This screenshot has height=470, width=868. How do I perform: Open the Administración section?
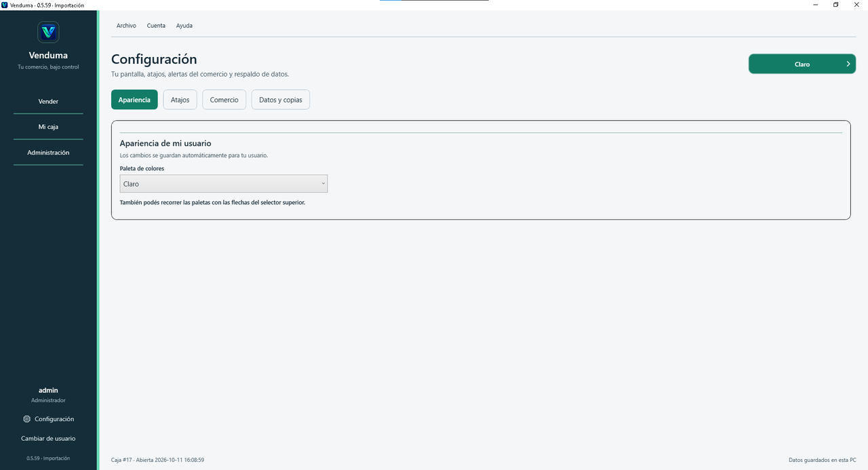(48, 153)
